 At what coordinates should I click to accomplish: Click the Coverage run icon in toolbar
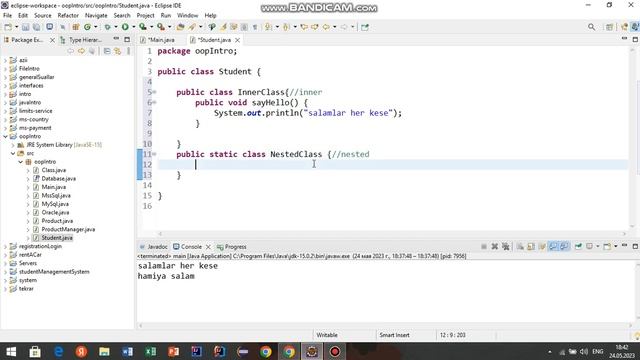pyautogui.click(x=142, y=27)
